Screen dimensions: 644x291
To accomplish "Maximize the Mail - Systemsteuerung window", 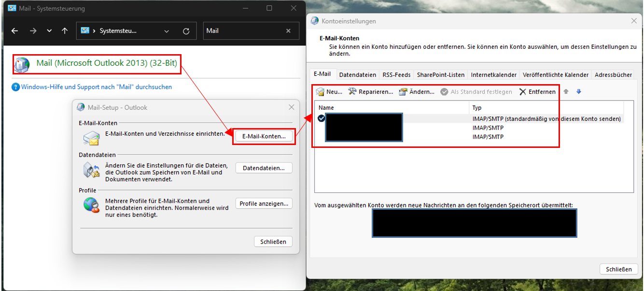I will pos(269,8).
